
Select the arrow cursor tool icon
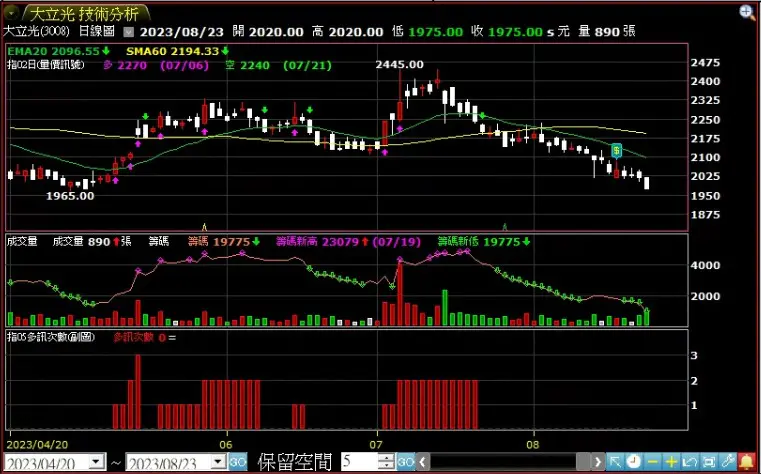tap(615, 461)
